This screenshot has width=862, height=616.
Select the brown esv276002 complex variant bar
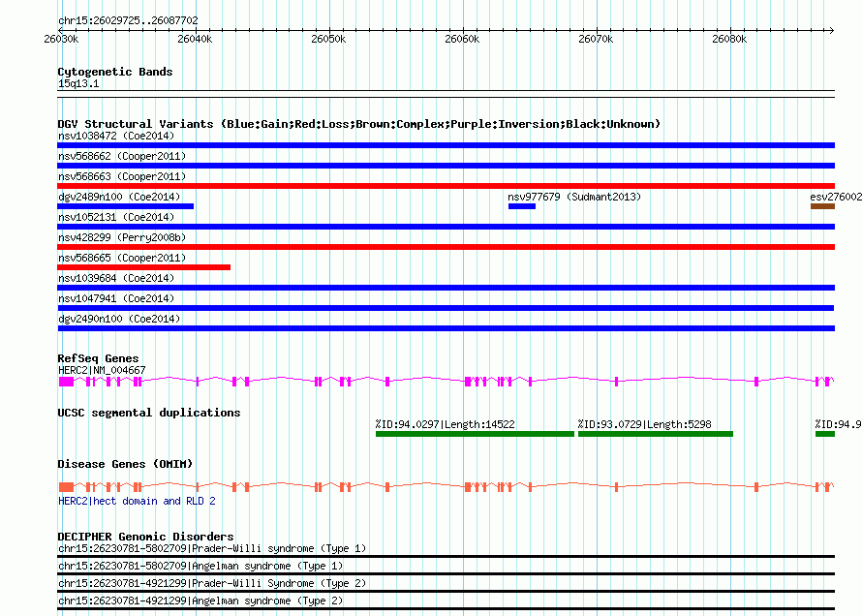tap(822, 206)
